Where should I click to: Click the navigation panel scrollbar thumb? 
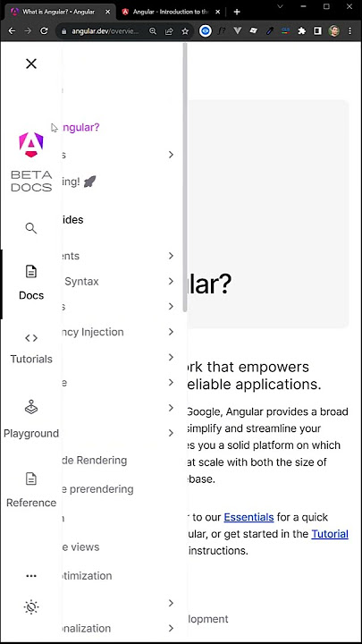[x=185, y=177]
